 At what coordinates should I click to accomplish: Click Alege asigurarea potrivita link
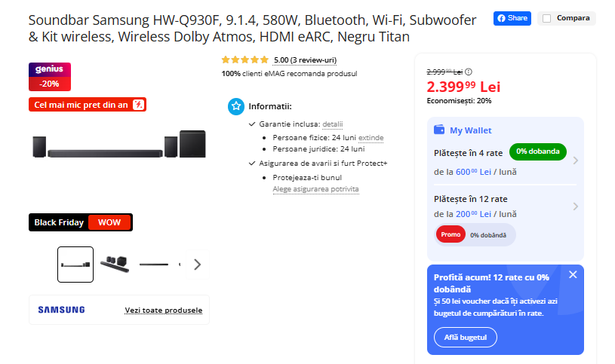coord(315,189)
